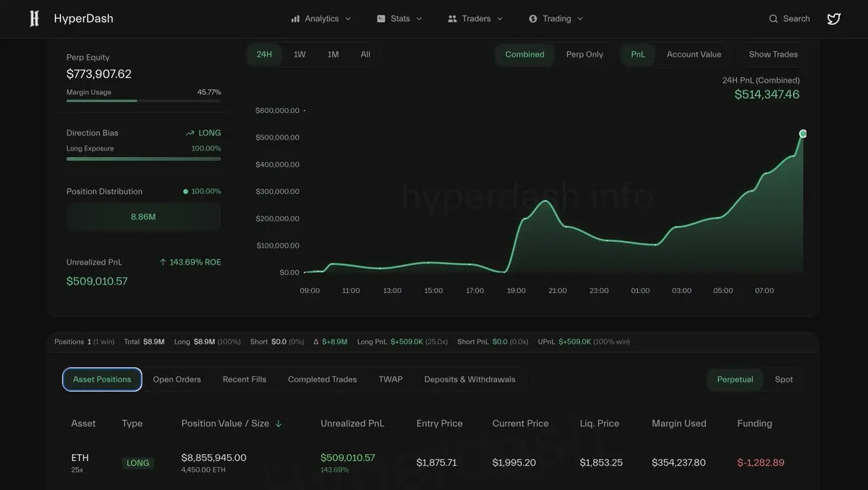Click the sort arrow beside Position Value / Size

click(x=278, y=424)
